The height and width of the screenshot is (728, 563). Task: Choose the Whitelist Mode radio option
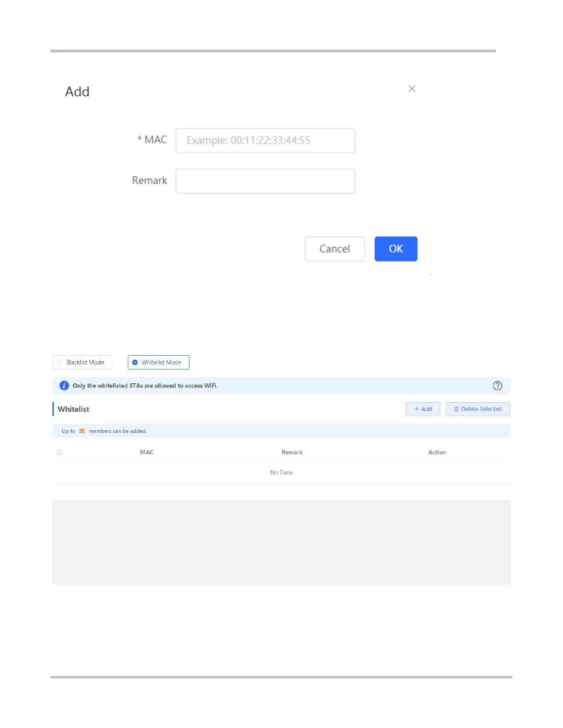[135, 362]
